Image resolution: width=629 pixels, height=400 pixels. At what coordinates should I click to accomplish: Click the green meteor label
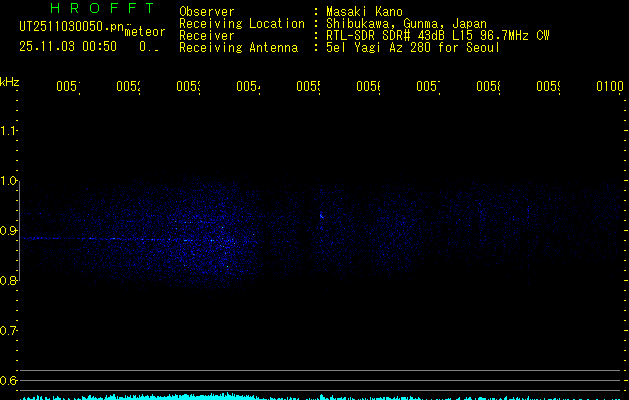(x=145, y=32)
